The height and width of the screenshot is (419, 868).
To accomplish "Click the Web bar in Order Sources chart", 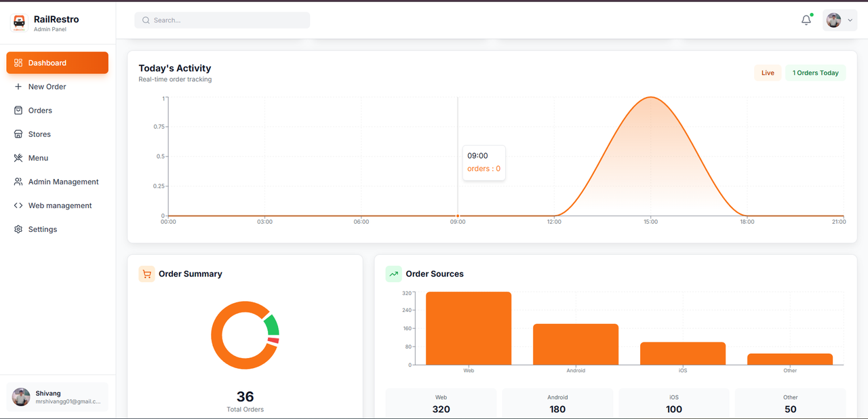I will pos(468,329).
